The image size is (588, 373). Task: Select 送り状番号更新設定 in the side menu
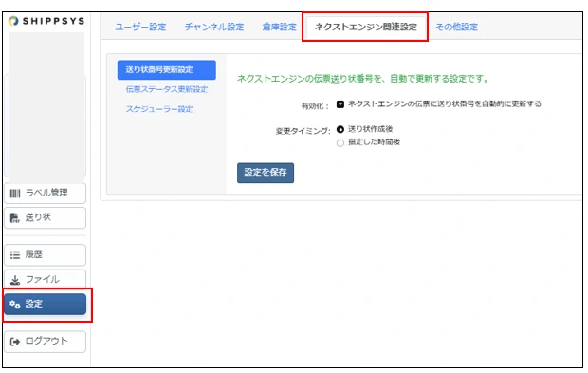pos(167,70)
